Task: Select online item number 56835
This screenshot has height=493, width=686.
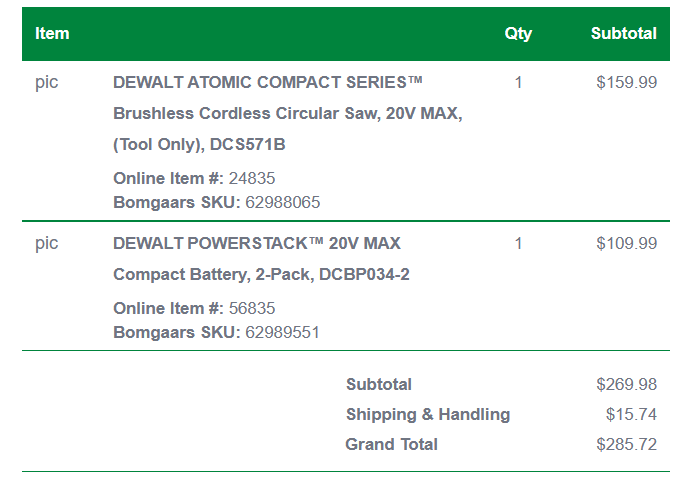Action: click(x=252, y=308)
